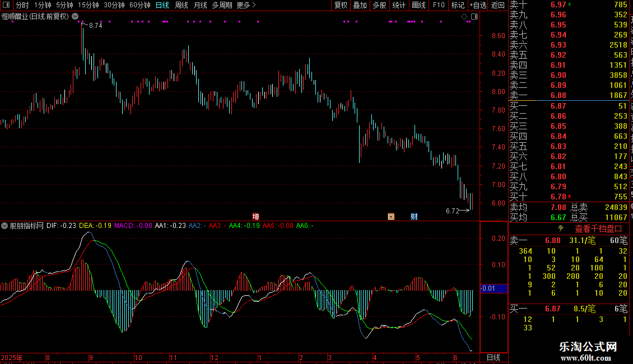Select the 周线 weekly chart tab
The height and width of the screenshot is (364, 633).
[181, 5]
